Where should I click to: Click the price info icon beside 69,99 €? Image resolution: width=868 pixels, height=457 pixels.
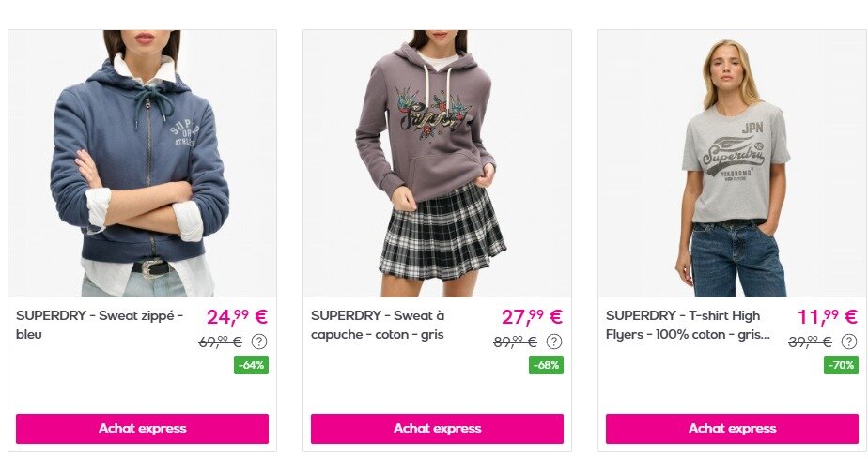point(259,342)
